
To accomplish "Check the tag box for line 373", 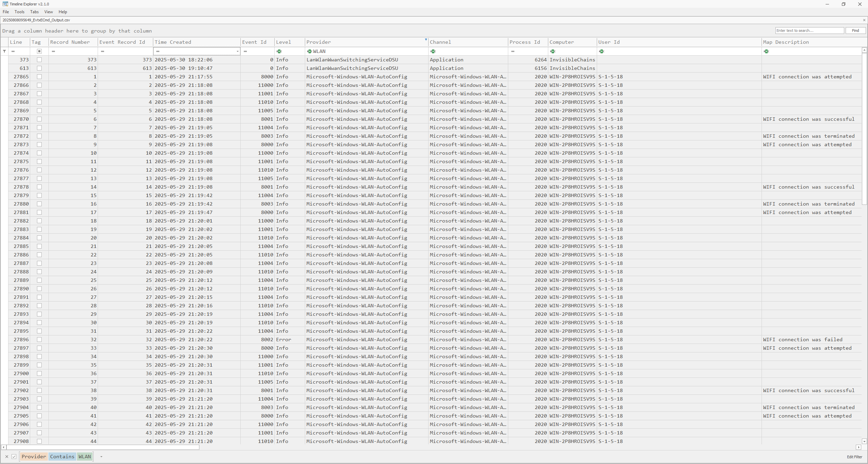I will click(x=39, y=60).
